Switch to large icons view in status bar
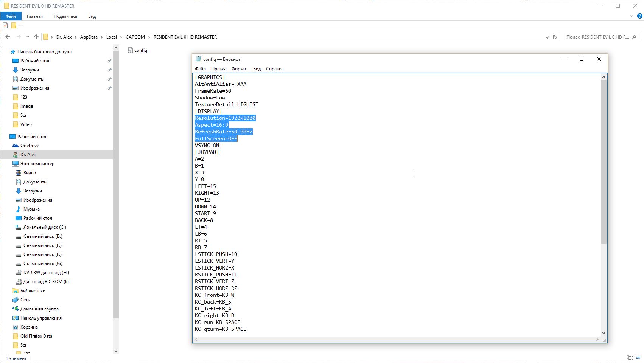This screenshot has width=644, height=363. (x=638, y=358)
